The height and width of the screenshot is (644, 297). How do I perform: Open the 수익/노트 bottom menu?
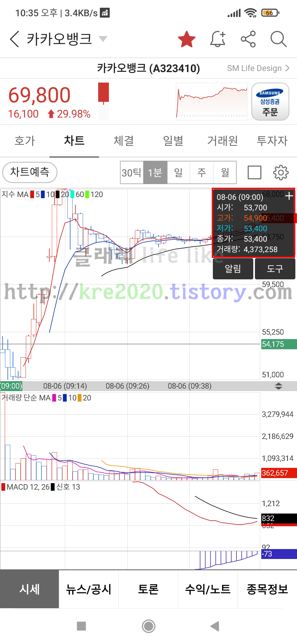pos(208,589)
